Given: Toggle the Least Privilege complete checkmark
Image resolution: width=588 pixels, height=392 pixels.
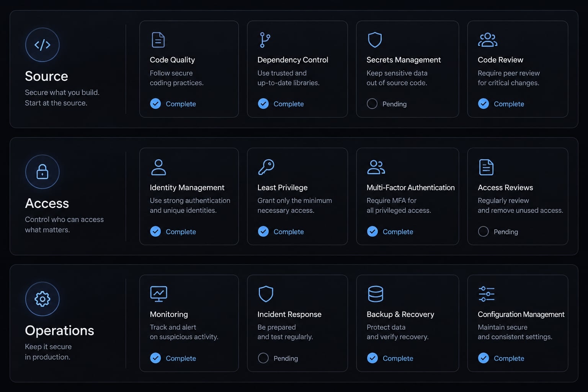Looking at the screenshot, I should [x=263, y=232].
